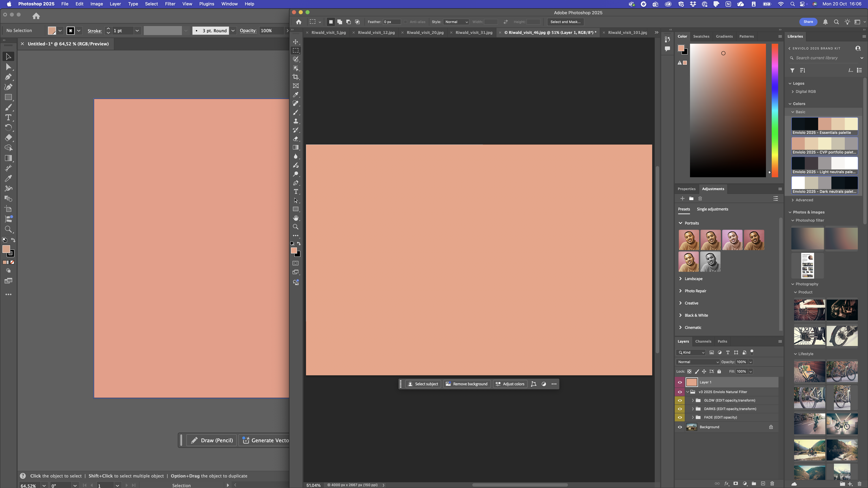Click the Select and Mask button
The width and height of the screenshot is (868, 488).
tap(565, 22)
